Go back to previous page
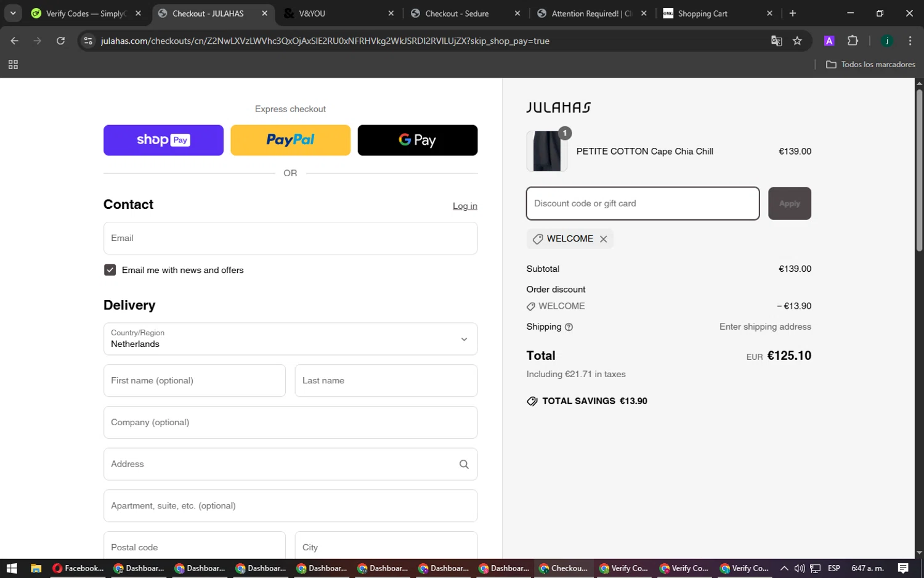924x578 pixels. click(15, 41)
